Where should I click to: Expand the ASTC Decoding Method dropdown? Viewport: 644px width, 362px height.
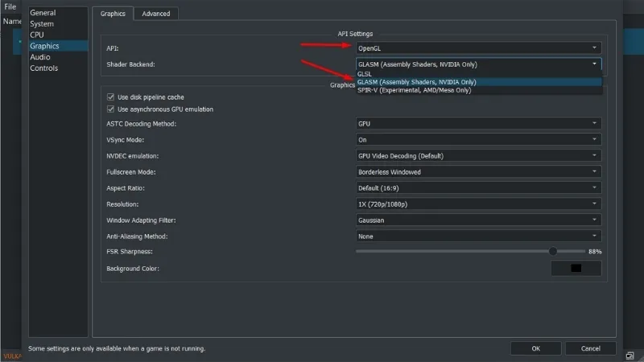coord(478,124)
